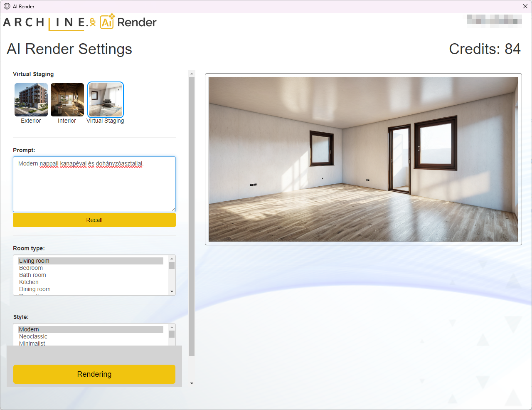Click the globe icon in title bar
This screenshot has height=410, width=532.
7,6
